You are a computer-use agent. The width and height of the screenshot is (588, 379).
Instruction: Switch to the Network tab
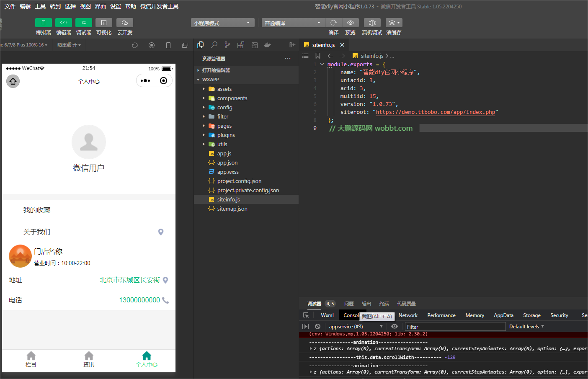407,315
